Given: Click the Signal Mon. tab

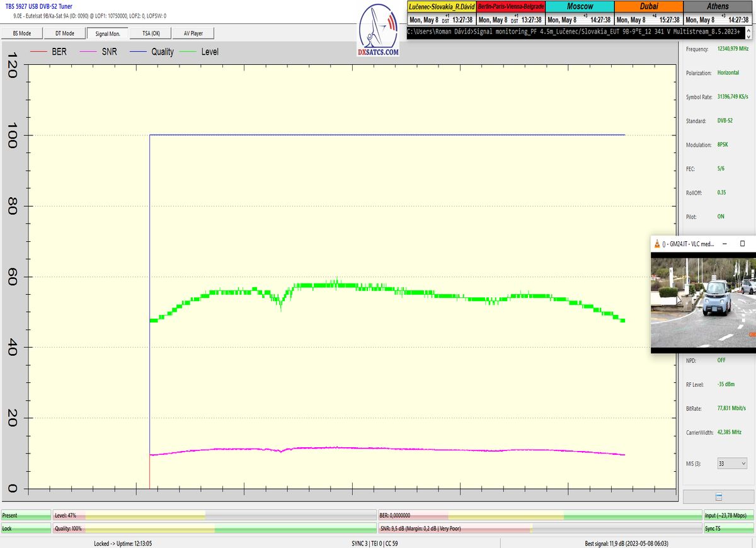Looking at the screenshot, I should [108, 33].
